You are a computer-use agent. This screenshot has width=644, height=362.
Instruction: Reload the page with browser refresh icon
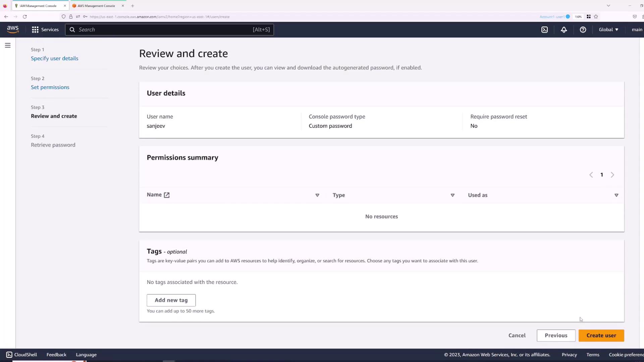point(24,16)
